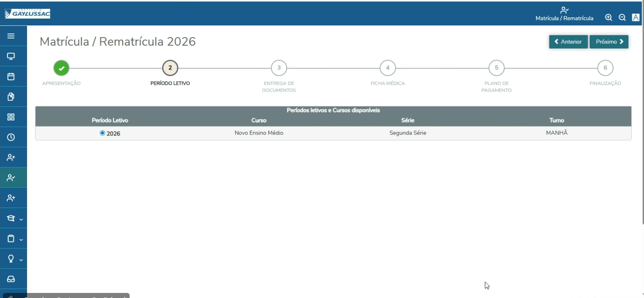Viewport: 644px width, 298px height.
Task: Go to step 4 Ficha Médica
Action: 388,68
